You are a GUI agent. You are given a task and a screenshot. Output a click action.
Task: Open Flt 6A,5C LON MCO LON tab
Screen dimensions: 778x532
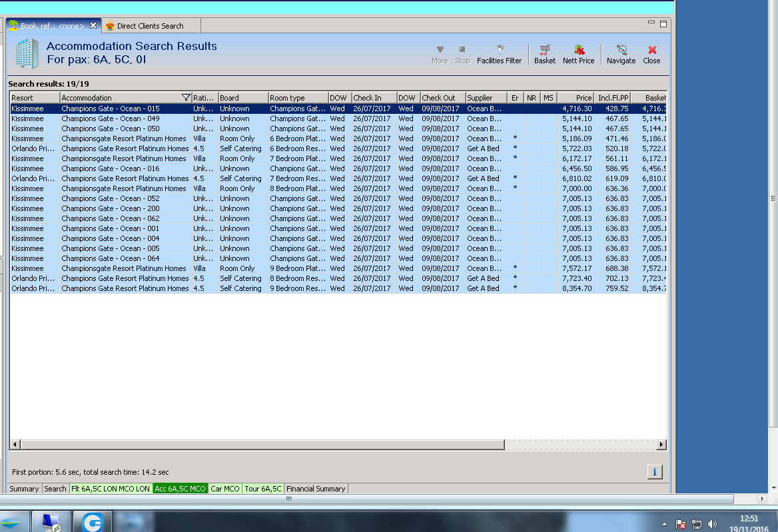coord(110,488)
